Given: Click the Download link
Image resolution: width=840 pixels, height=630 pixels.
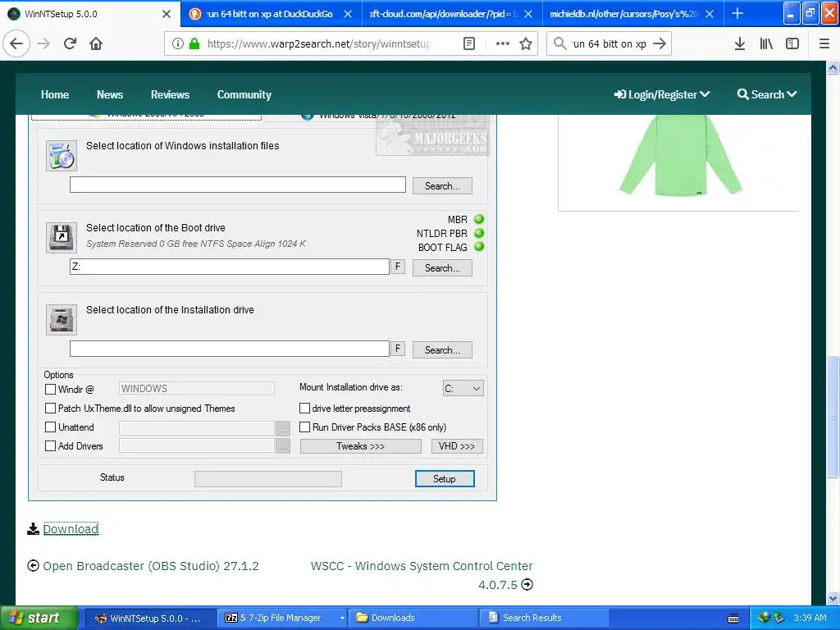Looking at the screenshot, I should point(71,529).
